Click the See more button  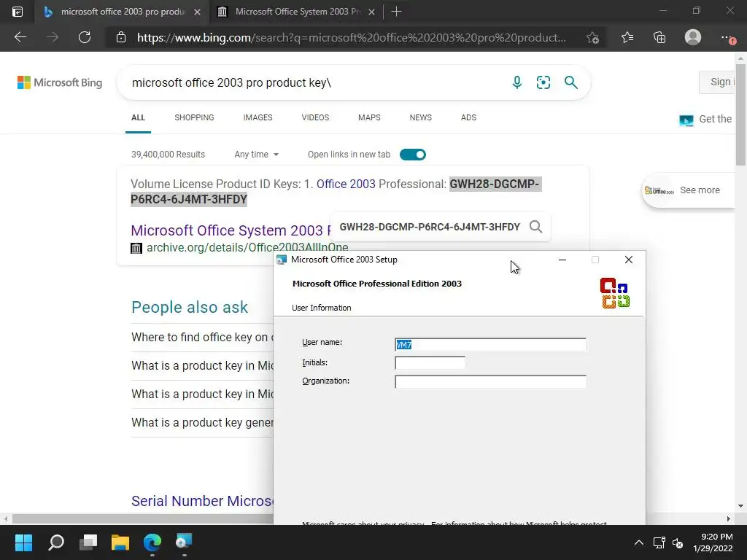(688, 190)
